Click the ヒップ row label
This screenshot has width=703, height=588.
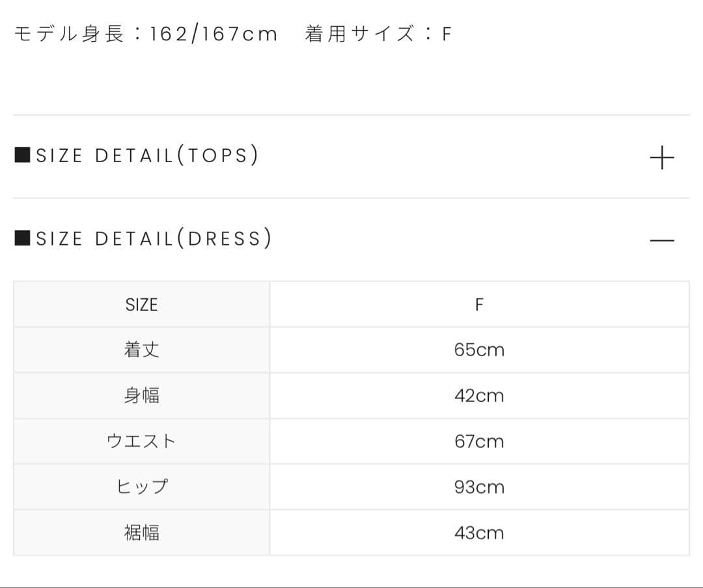pos(141,487)
